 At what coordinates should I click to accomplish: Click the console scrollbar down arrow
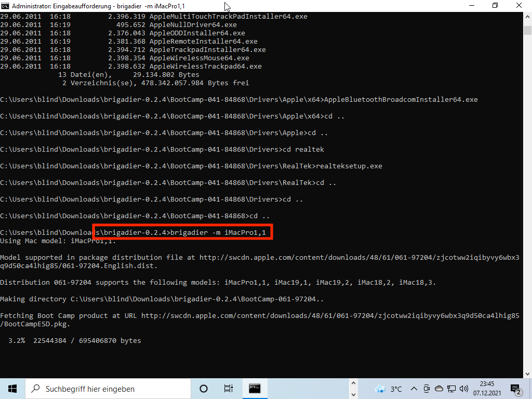(x=528, y=374)
